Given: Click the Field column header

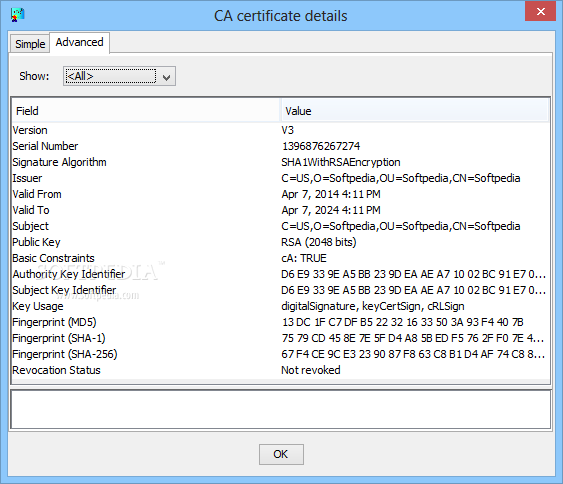Looking at the screenshot, I should point(146,111).
